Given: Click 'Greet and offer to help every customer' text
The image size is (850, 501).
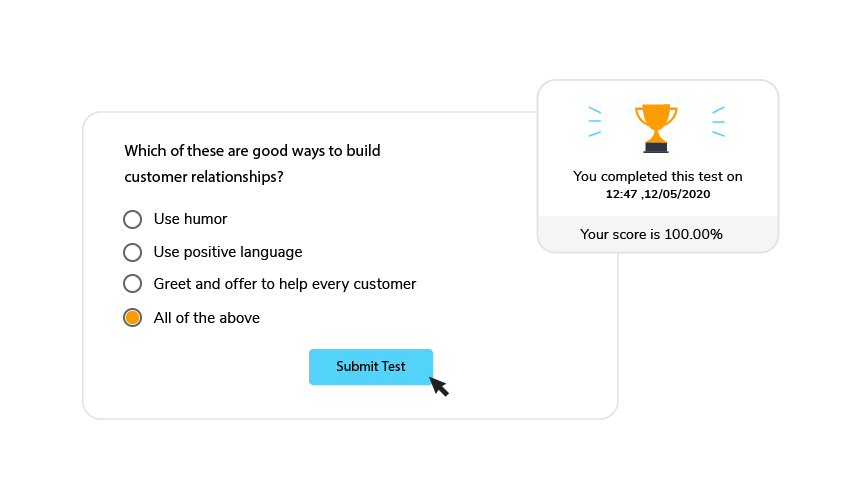Looking at the screenshot, I should tap(285, 284).
